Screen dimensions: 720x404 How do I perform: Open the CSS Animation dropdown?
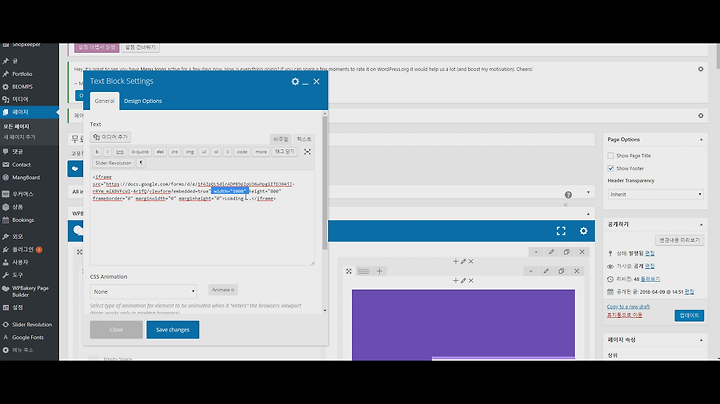coord(143,292)
